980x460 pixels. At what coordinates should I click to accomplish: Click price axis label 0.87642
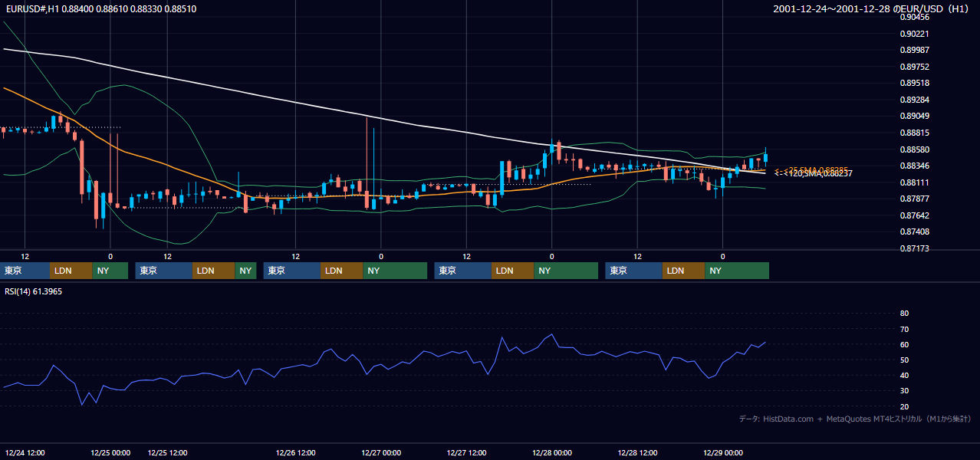tap(915, 215)
